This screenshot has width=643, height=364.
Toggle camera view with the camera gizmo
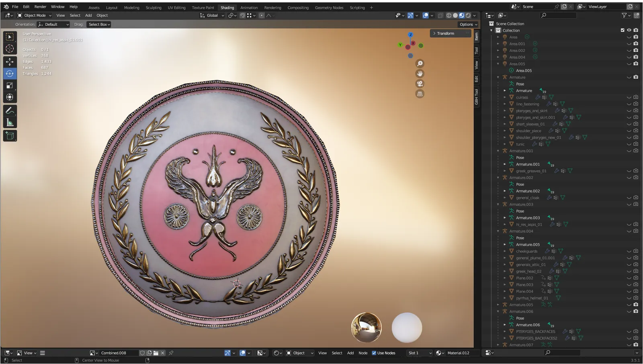[420, 84]
